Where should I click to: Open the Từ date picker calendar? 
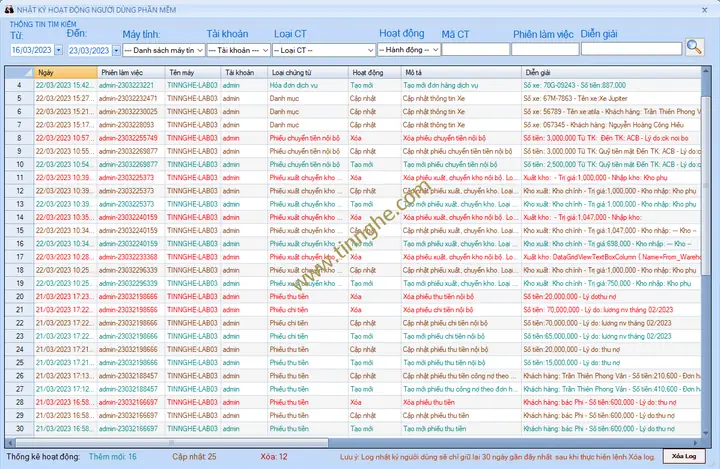(57, 49)
